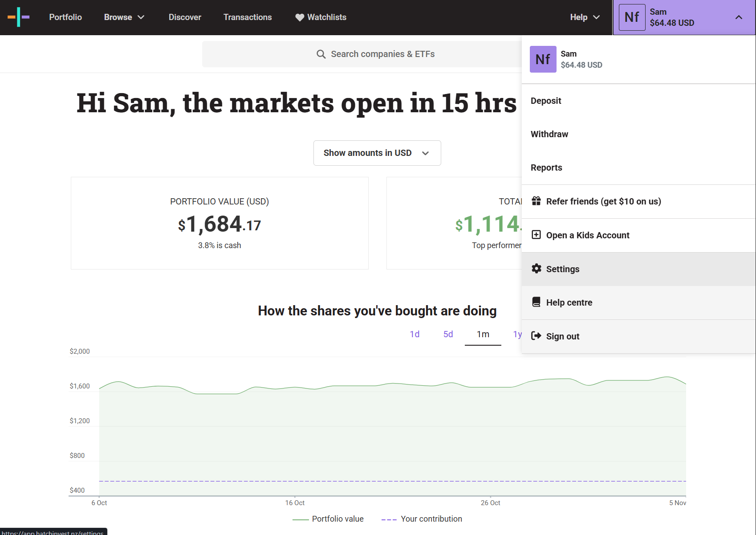Screen dimensions: 756x535
Task: Click the Sign out arrow icon
Action: coord(537,336)
